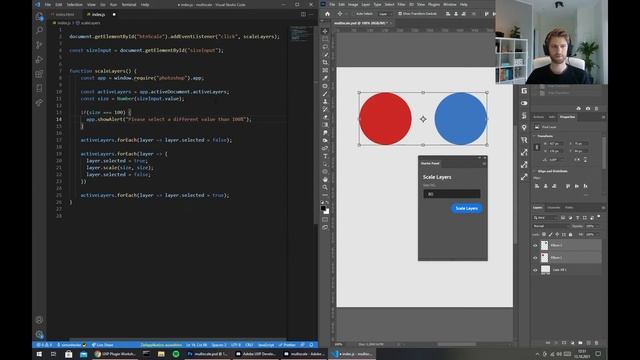
Task: Select the Lasso tool
Action: point(325,47)
